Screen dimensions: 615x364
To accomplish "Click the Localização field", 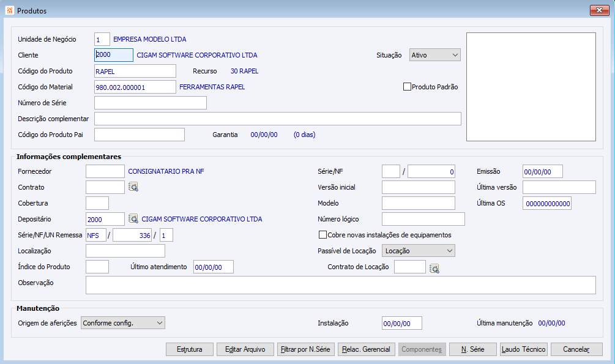I will pyautogui.click(x=125, y=251).
